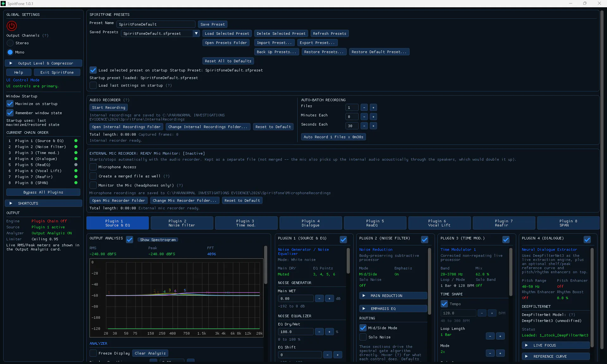607x364 pixels.
Task: Click the red power button in Global Settings
Action: 12,26
